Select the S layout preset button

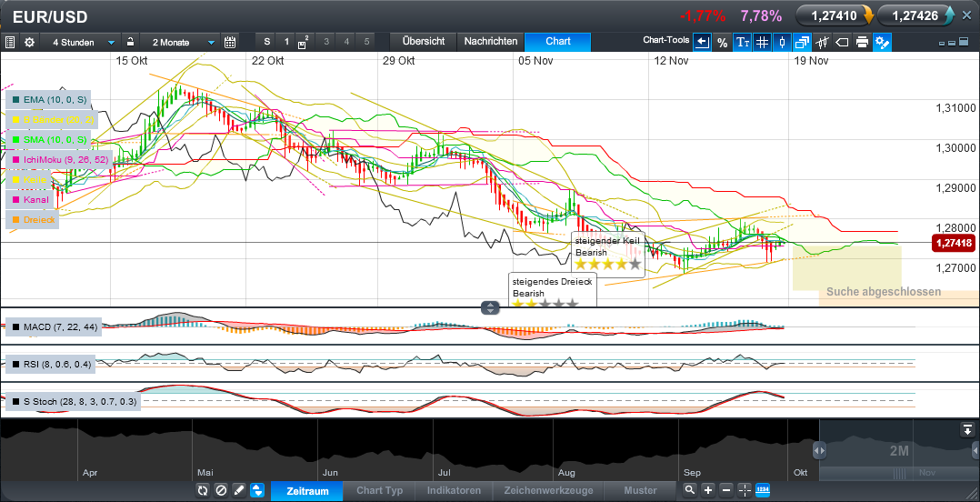[267, 42]
